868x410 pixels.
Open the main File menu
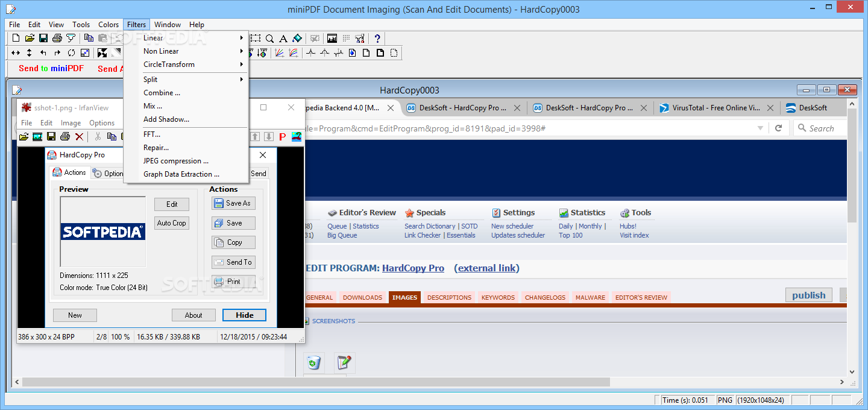(x=14, y=25)
